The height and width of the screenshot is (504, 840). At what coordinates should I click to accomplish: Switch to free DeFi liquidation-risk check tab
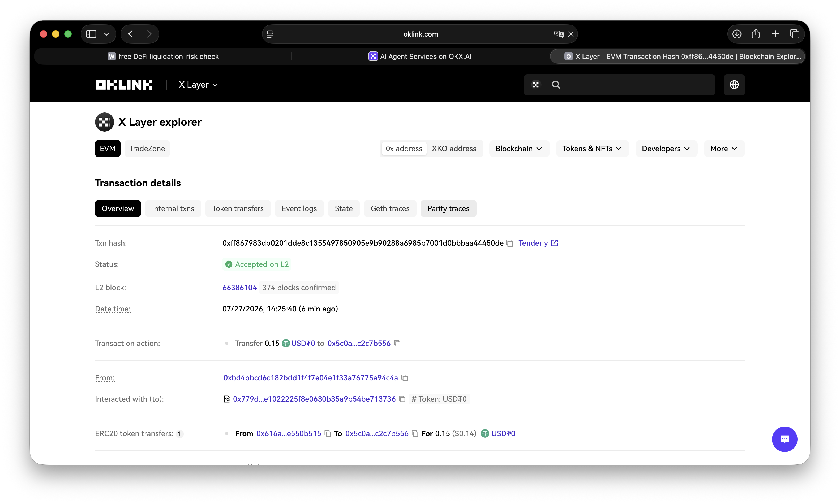[163, 57]
